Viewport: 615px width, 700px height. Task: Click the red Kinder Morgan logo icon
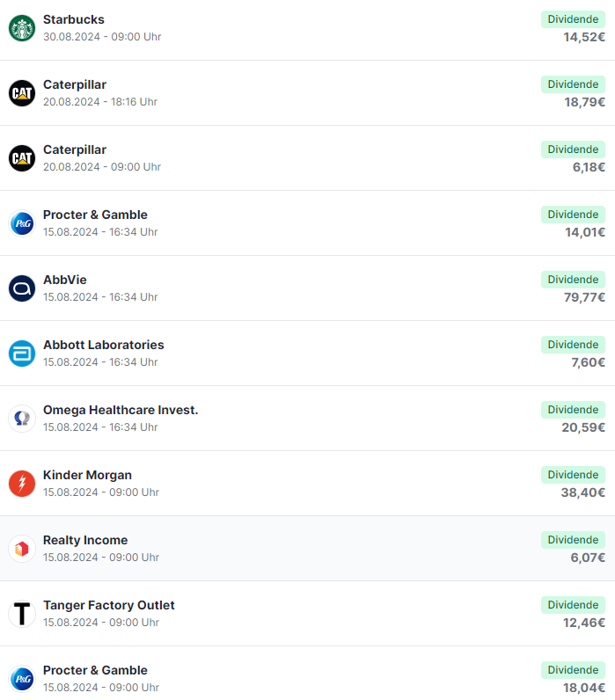tap(22, 484)
